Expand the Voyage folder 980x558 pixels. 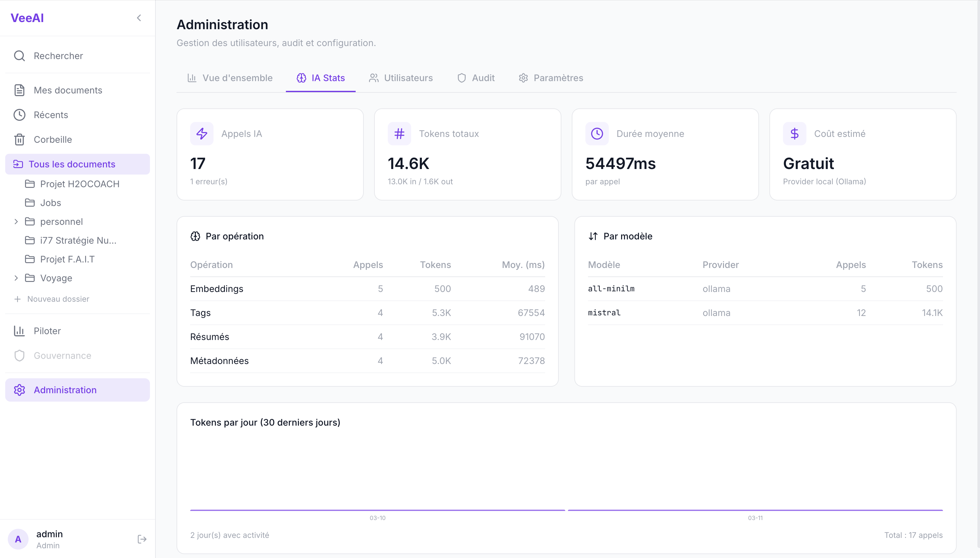pos(16,278)
